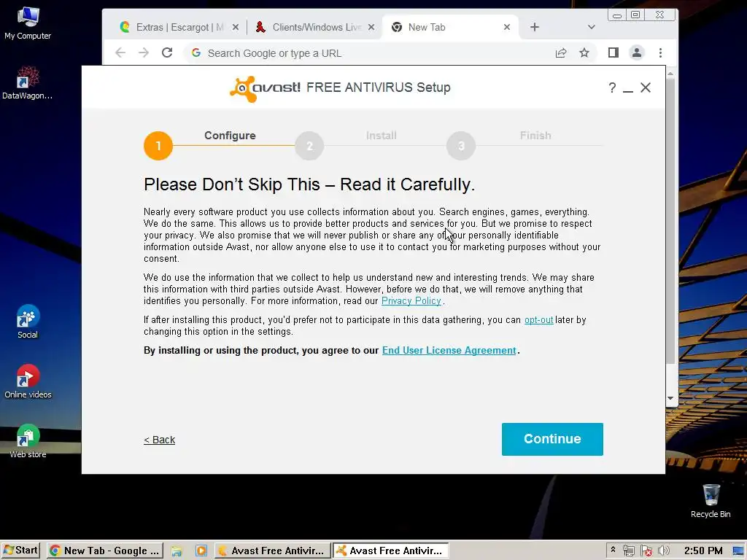
Task: Bookmark this tab with star icon
Action: (x=584, y=52)
